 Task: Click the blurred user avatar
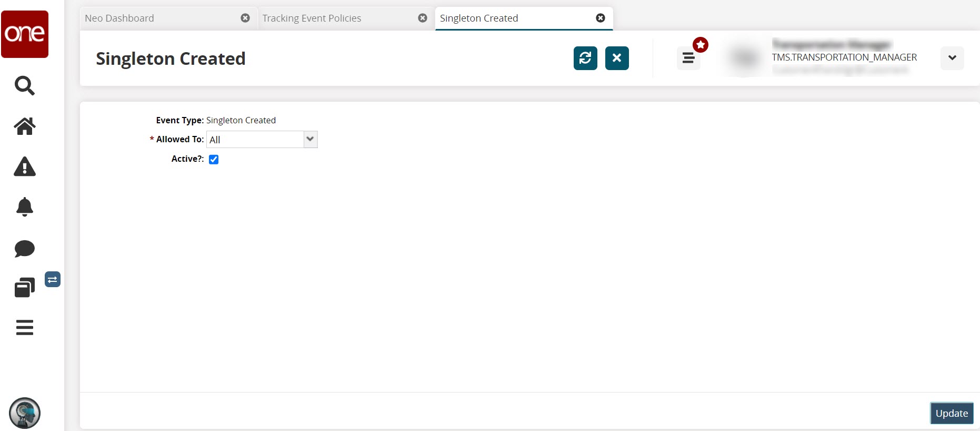click(x=745, y=58)
